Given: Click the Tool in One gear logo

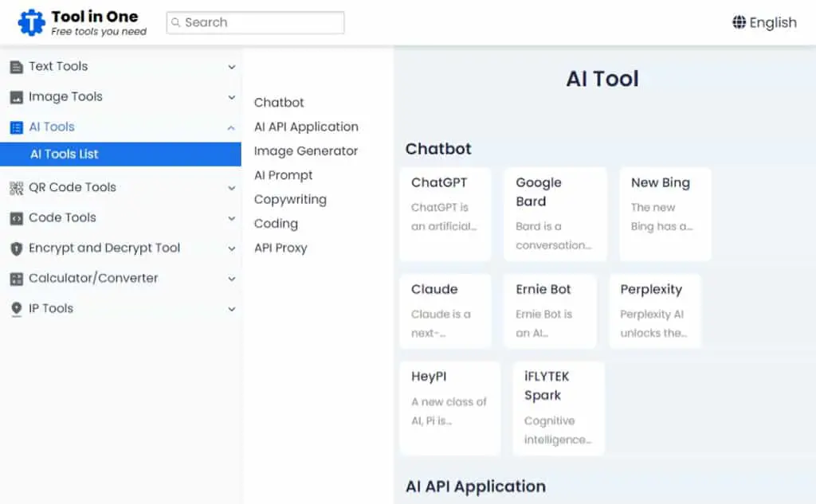Looking at the screenshot, I should point(31,22).
